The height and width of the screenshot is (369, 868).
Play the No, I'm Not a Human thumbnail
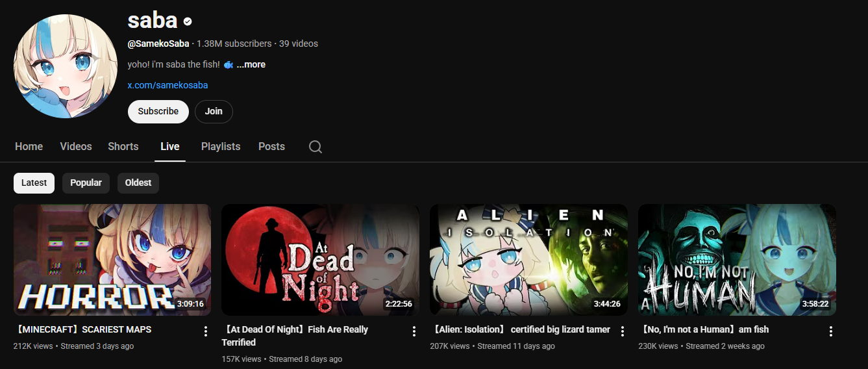(737, 260)
